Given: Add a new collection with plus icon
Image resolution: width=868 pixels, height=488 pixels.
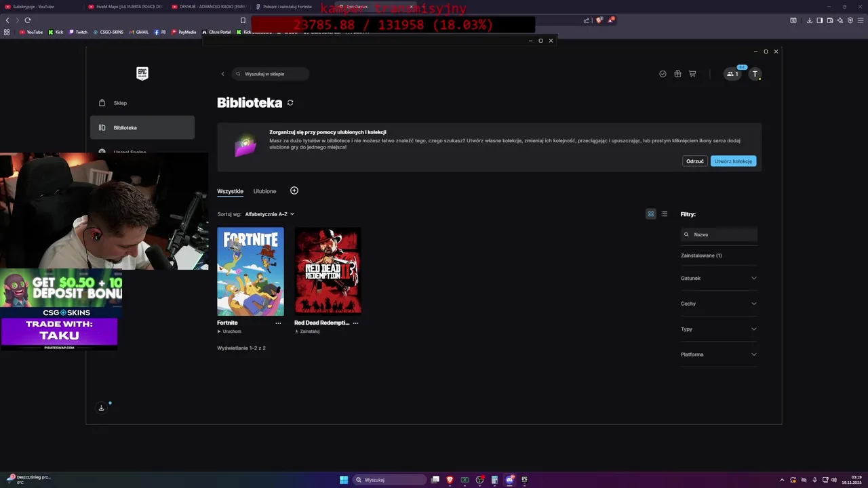Looking at the screenshot, I should [294, 190].
